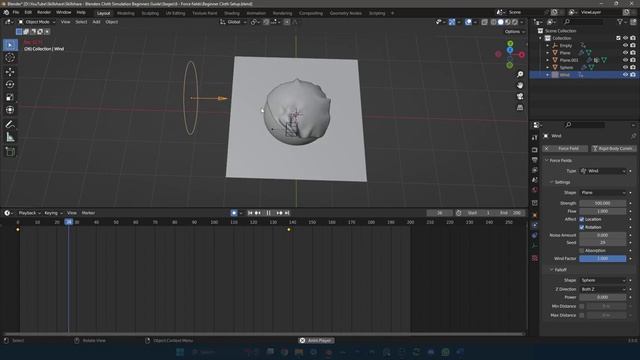Jump to the timeline end frame
Viewport: 640px width, 360px height.
287,213
